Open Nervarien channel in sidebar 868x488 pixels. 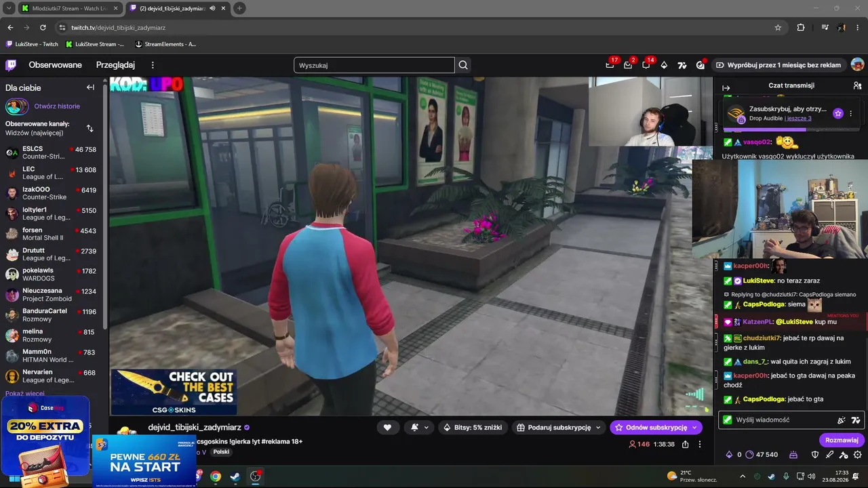53,376
